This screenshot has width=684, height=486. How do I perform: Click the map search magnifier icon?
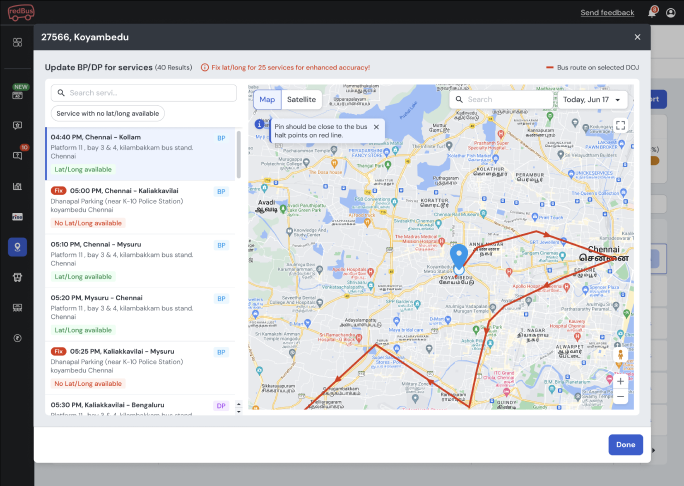click(459, 99)
